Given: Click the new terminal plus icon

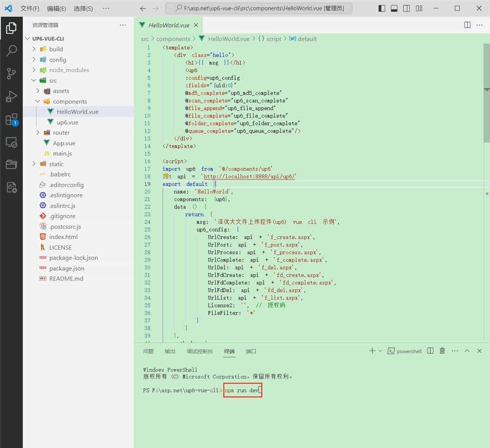Looking at the screenshot, I should (x=372, y=351).
